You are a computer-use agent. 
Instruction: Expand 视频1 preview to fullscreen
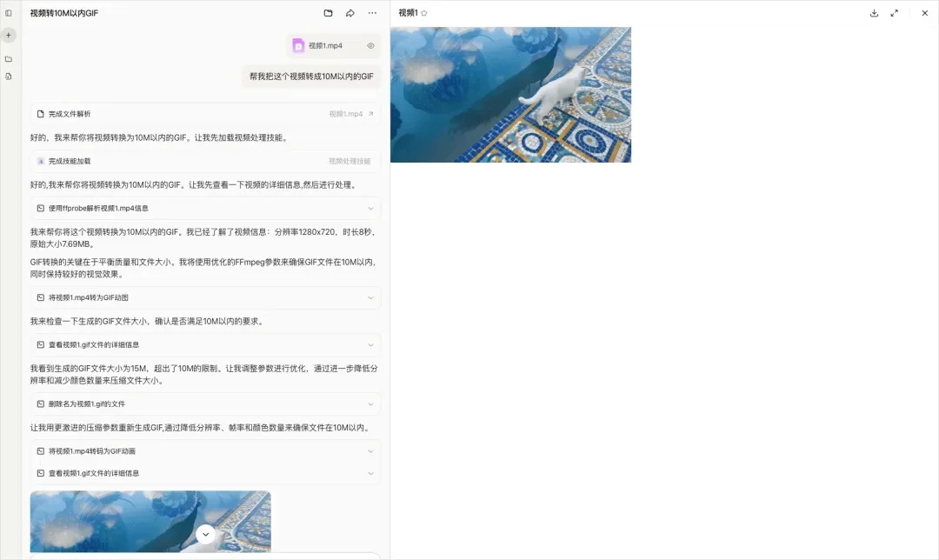[896, 13]
